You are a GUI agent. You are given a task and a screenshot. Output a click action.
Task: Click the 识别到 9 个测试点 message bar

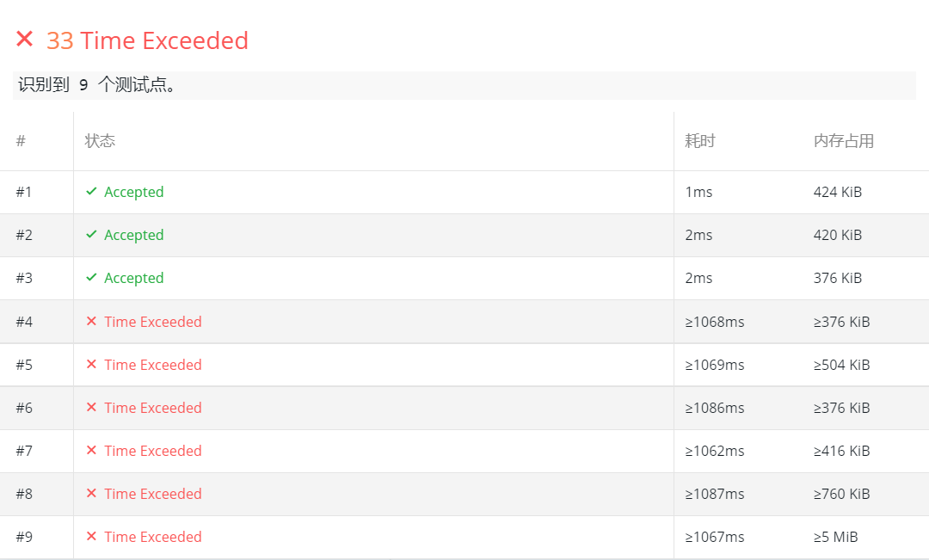pyautogui.click(x=464, y=85)
